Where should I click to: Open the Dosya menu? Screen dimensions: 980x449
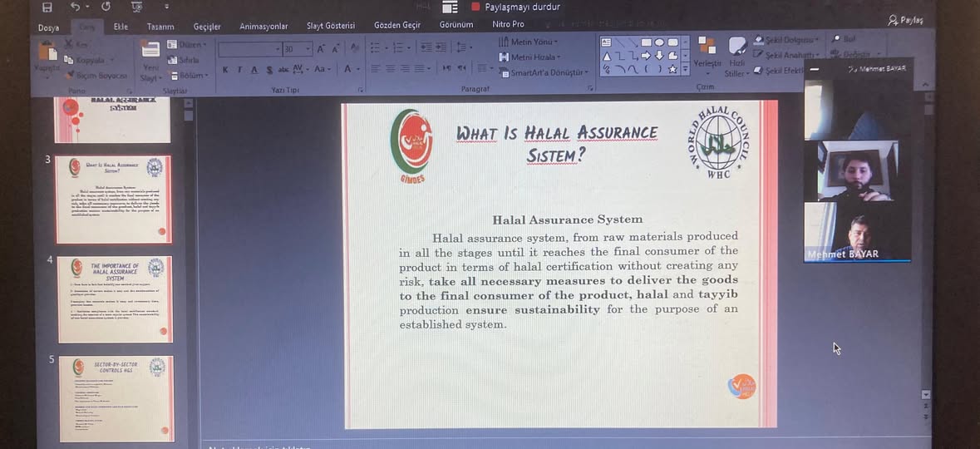click(x=48, y=27)
